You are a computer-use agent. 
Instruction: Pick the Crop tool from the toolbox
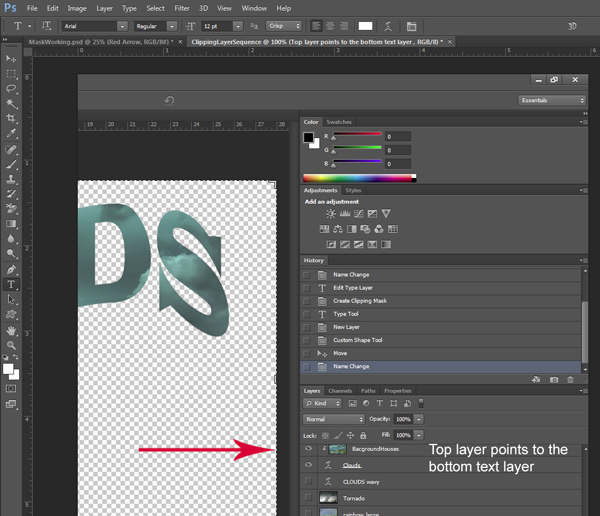(x=12, y=118)
